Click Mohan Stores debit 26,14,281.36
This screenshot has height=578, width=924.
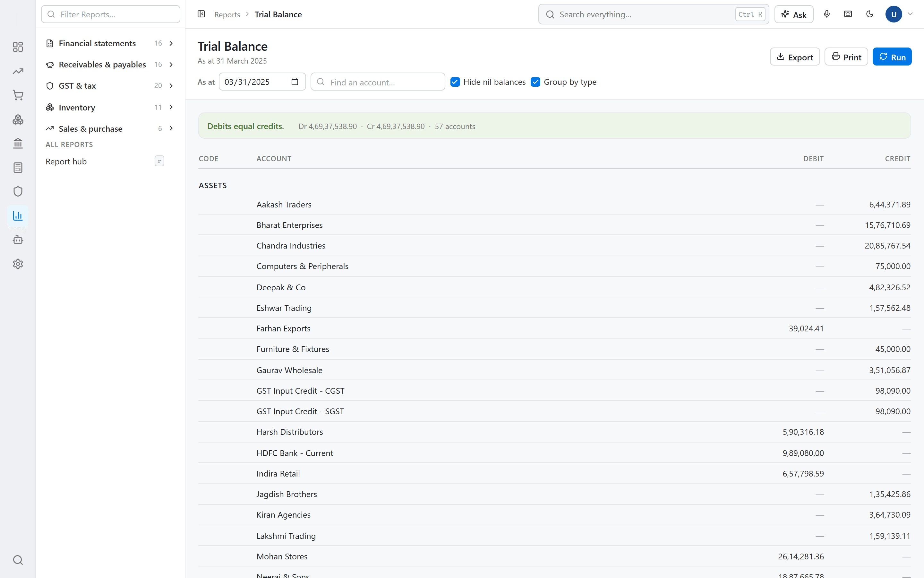pyautogui.click(x=801, y=556)
